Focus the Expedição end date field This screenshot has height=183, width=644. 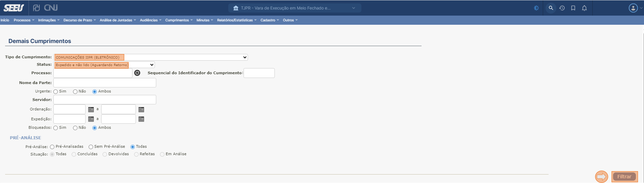pyautogui.click(x=119, y=119)
